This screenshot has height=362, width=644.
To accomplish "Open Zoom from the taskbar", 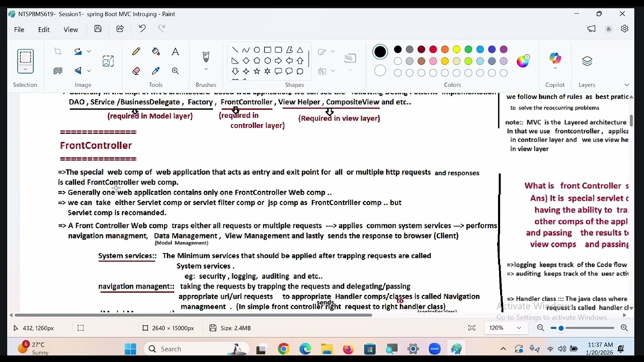I will 435,349.
